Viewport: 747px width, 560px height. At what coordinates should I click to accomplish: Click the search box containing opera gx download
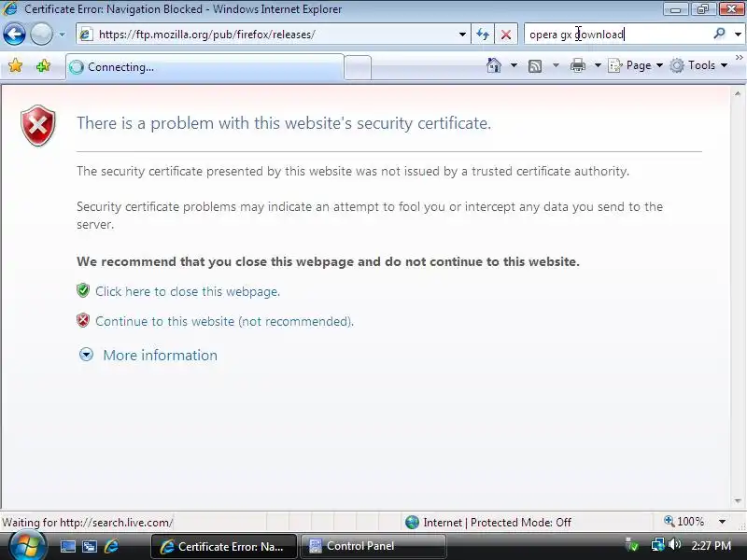[617, 35]
